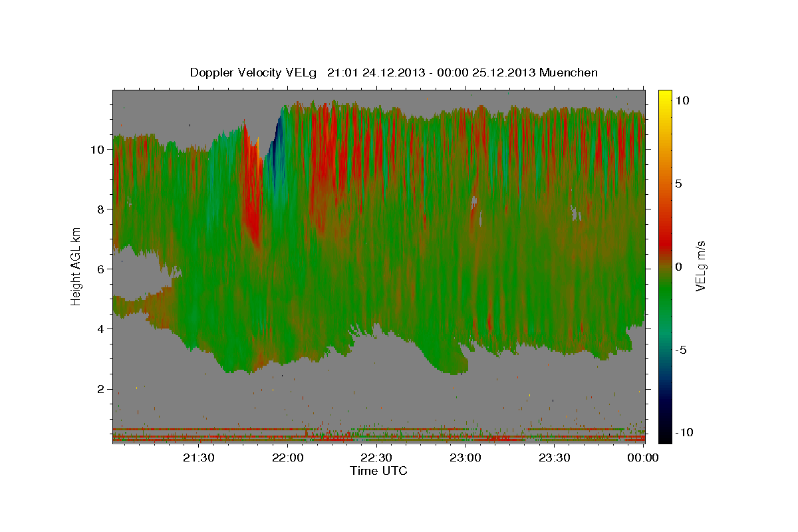Screen dimensions: 798x532
Task: Click the 23:00 time tick label
Action: click(465, 458)
